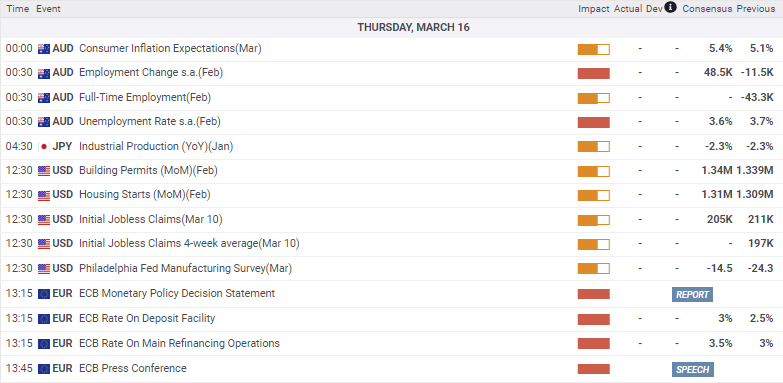Open the REPORT button for ECB Monetary Policy

pos(692,295)
